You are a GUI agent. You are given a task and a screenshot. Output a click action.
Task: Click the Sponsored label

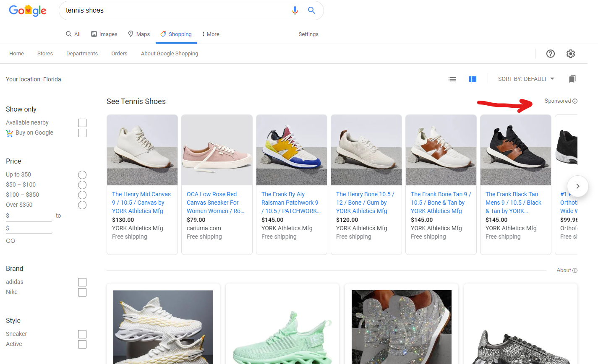pos(558,101)
